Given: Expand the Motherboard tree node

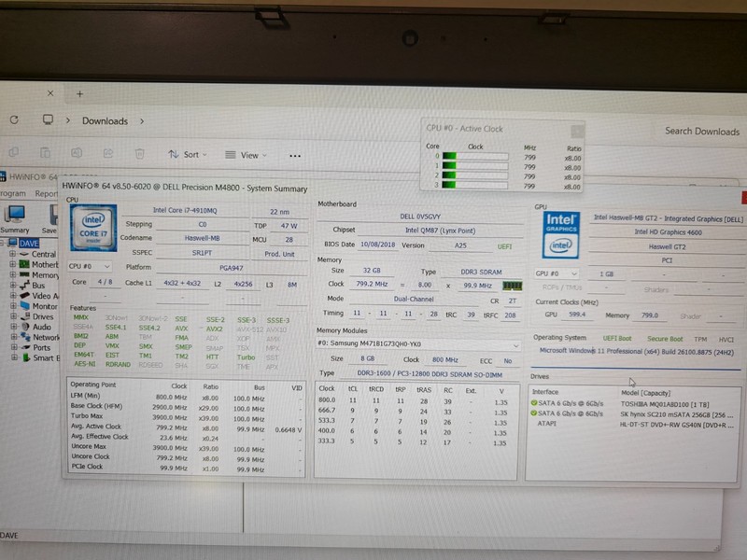Looking at the screenshot, I should tap(12, 264).
